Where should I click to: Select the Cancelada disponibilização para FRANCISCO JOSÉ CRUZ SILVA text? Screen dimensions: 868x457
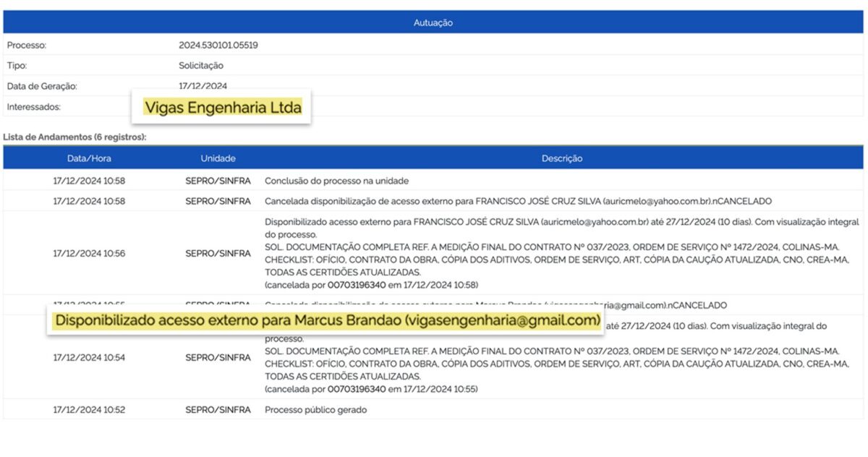pos(518,201)
